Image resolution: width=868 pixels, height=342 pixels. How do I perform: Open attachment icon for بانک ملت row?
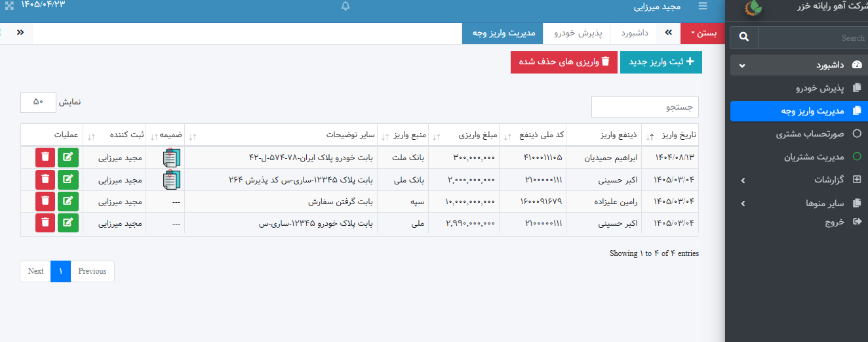point(171,158)
